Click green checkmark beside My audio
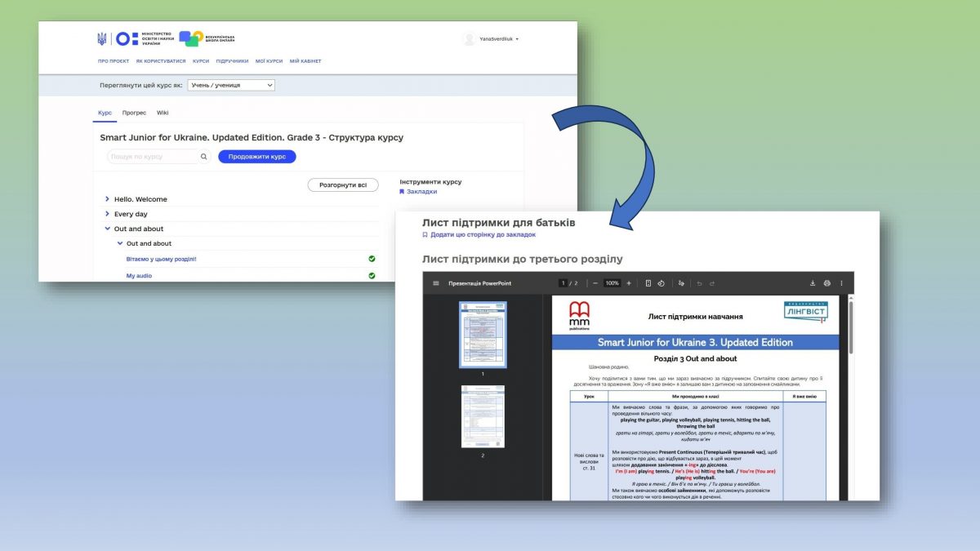This screenshot has height=551, width=980. click(372, 276)
